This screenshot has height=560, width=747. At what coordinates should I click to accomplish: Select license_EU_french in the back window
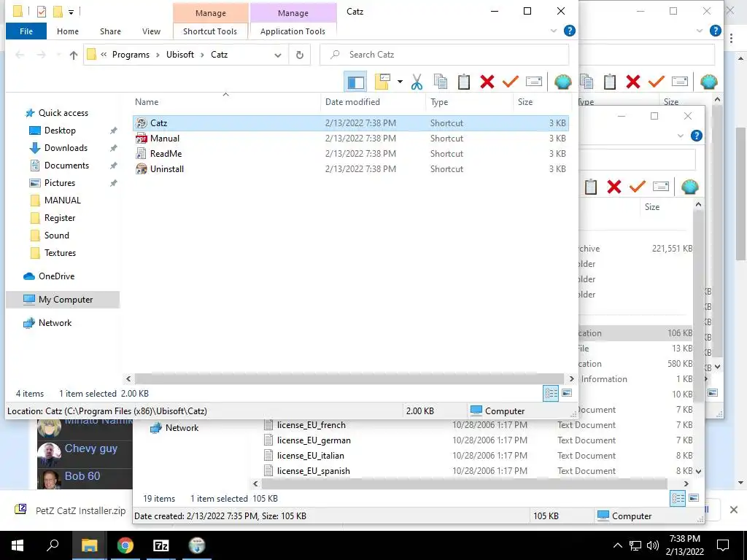(311, 425)
